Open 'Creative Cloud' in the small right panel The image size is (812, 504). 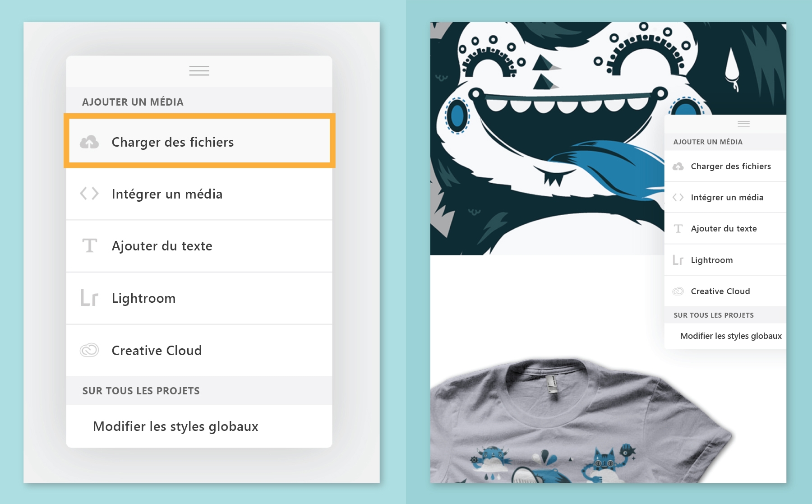point(725,291)
